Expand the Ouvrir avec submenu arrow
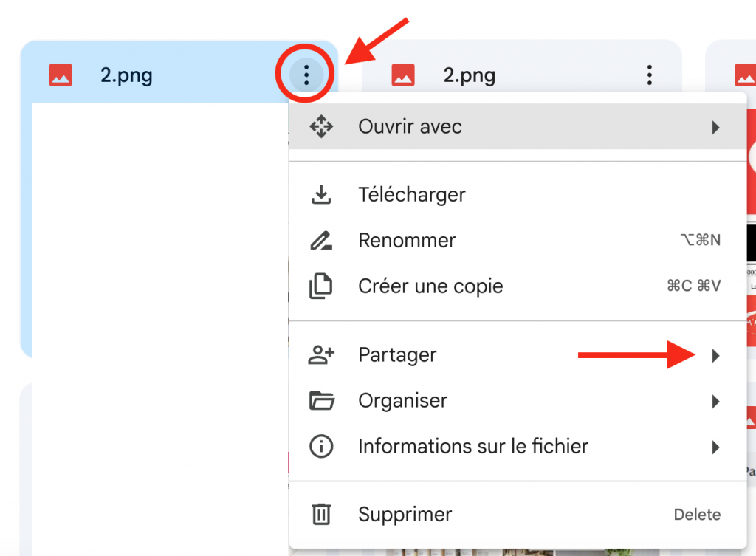756x556 pixels. point(715,127)
